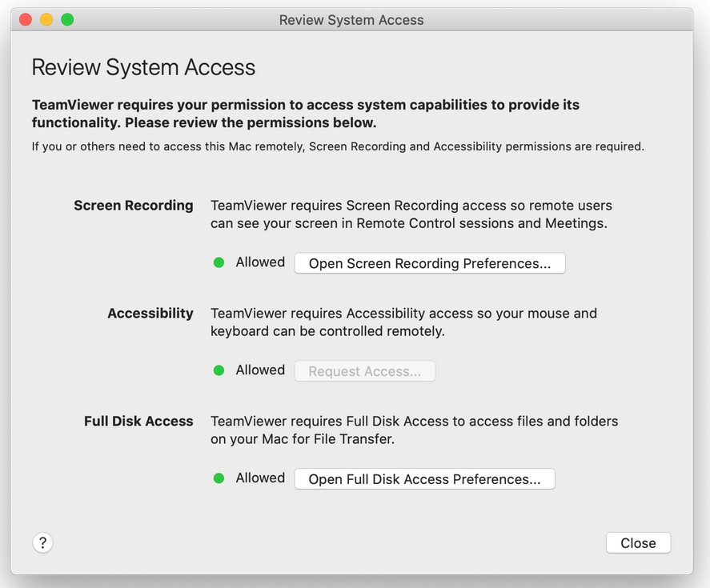
Task: Click green status dot for Accessibility
Action: [x=219, y=370]
